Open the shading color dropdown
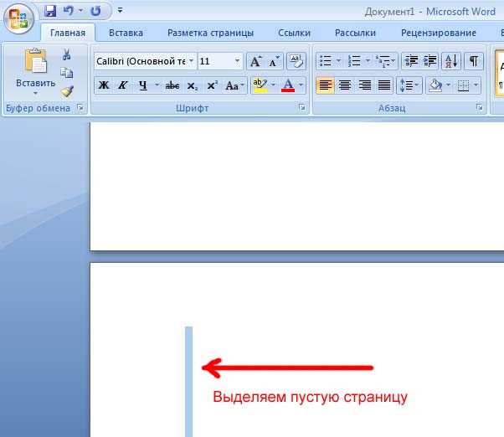The height and width of the screenshot is (437, 504). pos(449,85)
